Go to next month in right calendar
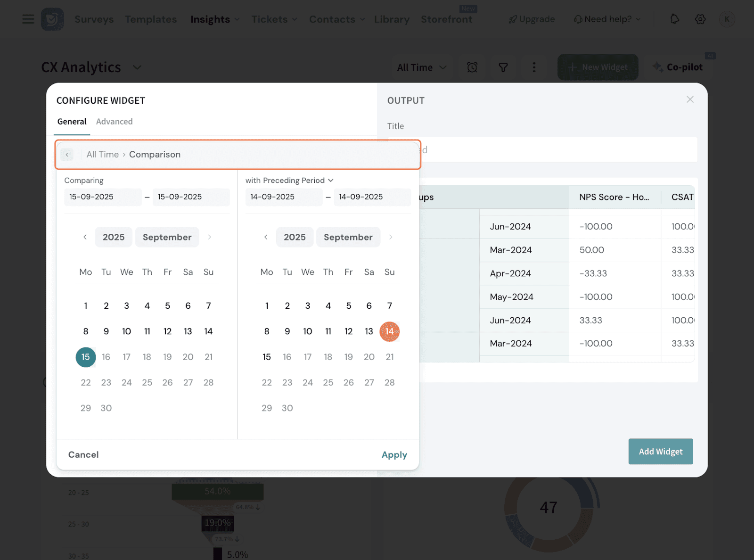The width and height of the screenshot is (754, 560). (x=390, y=237)
